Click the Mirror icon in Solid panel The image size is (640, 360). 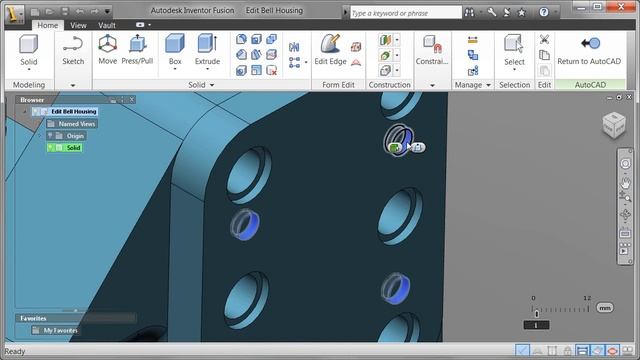point(294,47)
